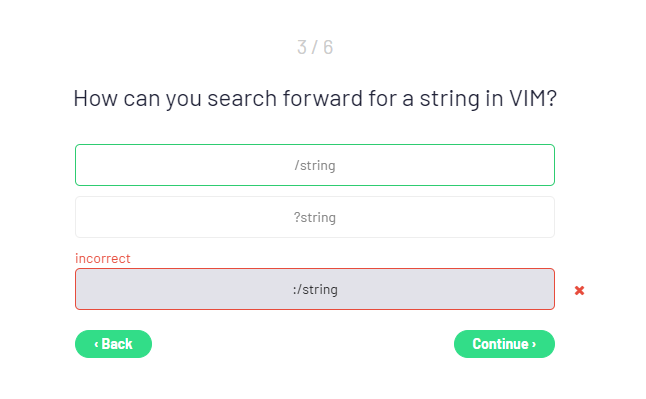Click the red 'incorrect' label
Viewport: 646px width, 399px height.
tap(103, 258)
